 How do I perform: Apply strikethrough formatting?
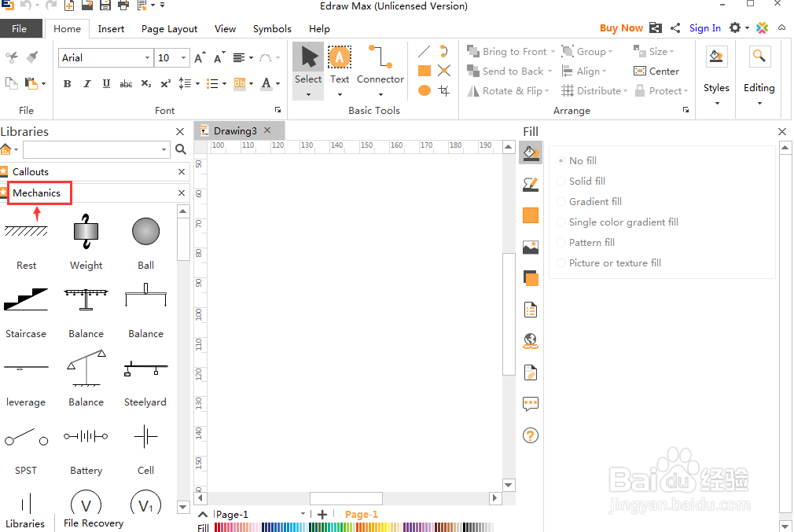126,84
